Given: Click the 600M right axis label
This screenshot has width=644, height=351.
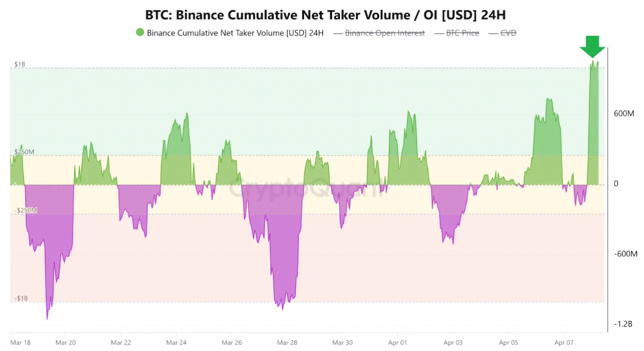Looking at the screenshot, I should 624,114.
